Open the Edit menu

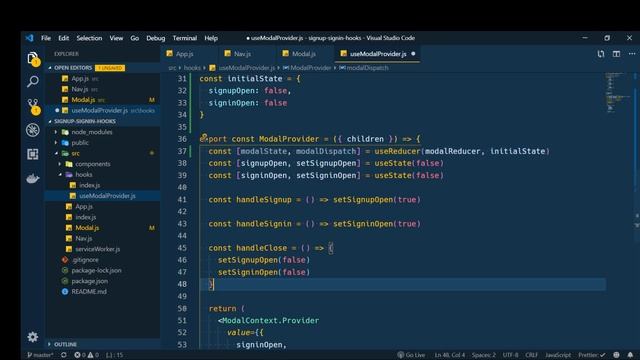coord(63,38)
